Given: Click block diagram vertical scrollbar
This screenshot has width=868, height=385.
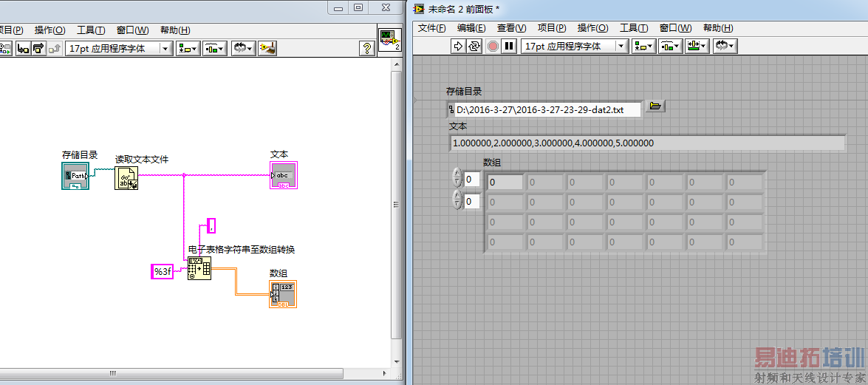Looking at the screenshot, I should coord(397,204).
